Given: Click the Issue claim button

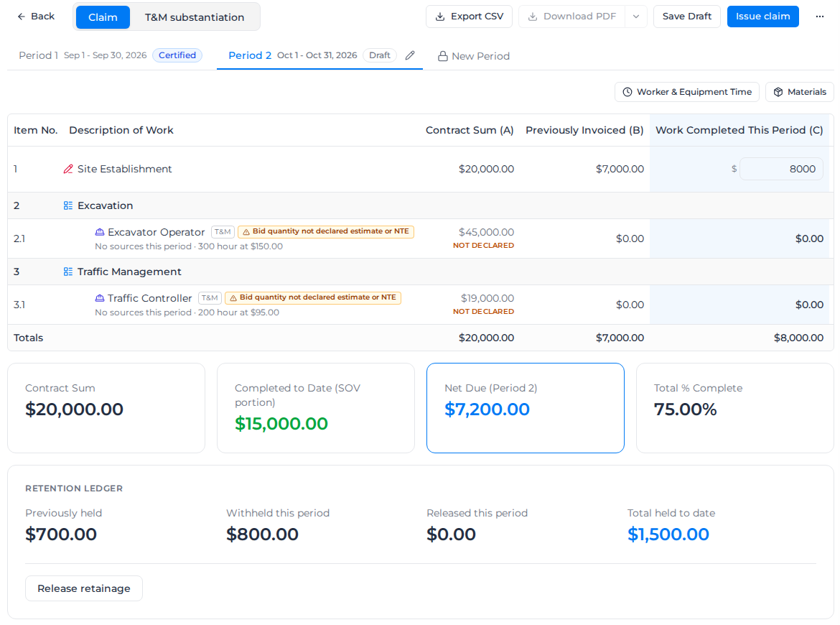Looking at the screenshot, I should (x=763, y=17).
